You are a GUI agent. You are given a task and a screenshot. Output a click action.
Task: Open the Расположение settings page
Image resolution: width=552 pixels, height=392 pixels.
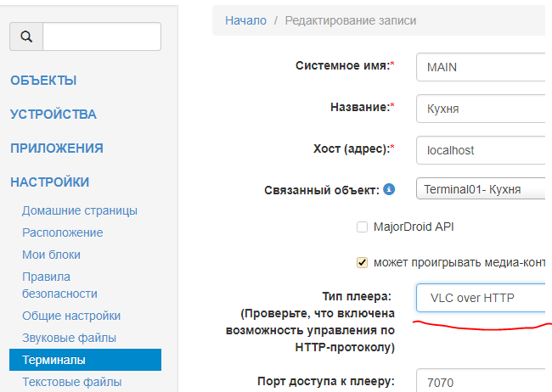click(63, 232)
